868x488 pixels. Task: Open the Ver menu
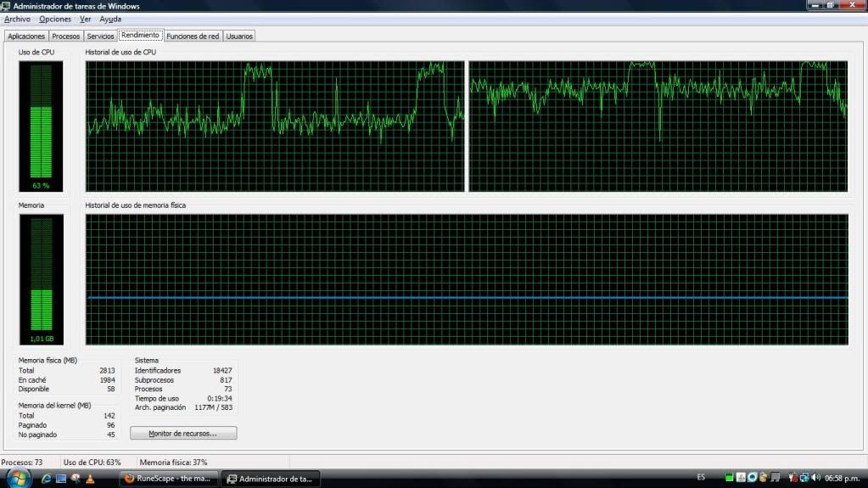(85, 19)
